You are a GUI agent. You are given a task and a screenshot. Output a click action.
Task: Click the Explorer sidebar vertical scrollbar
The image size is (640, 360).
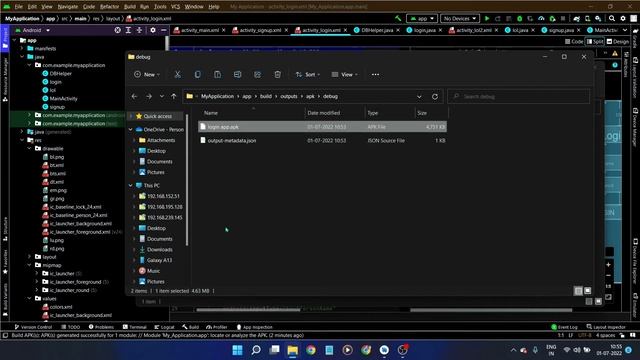(x=187, y=180)
